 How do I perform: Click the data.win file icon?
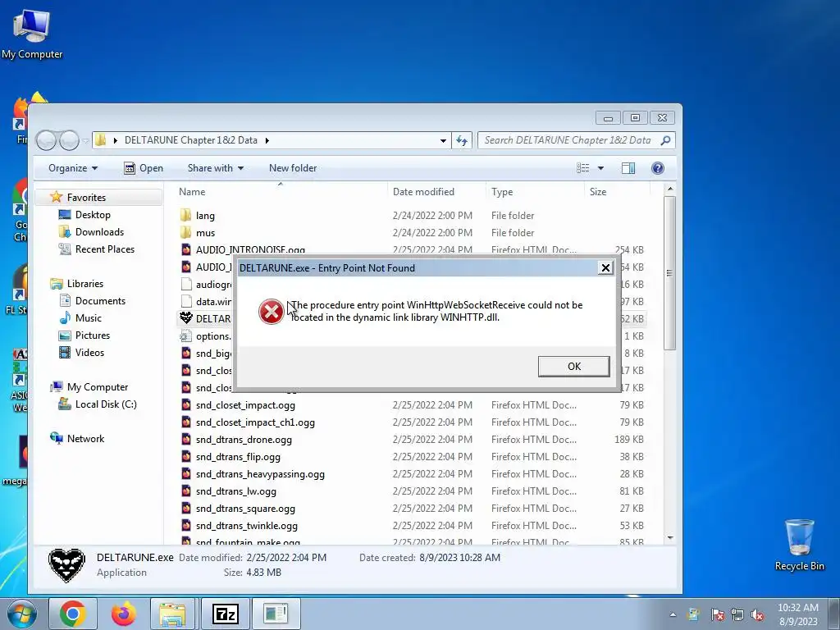pyautogui.click(x=186, y=301)
